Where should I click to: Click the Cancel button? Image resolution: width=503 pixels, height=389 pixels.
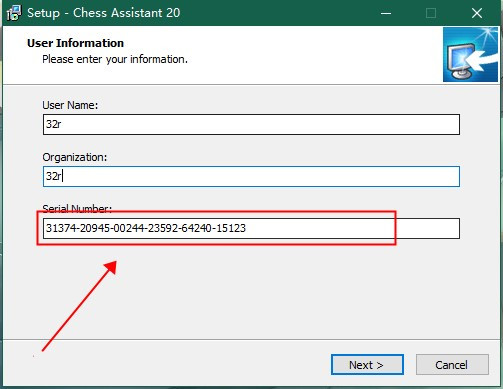click(452, 365)
